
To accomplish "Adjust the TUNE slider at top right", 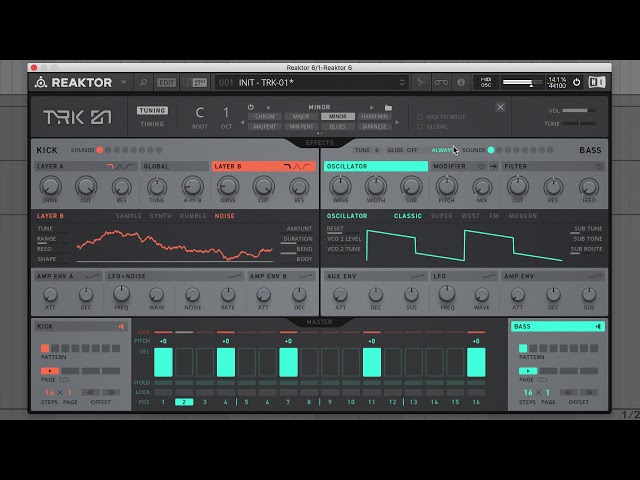I will click(x=579, y=123).
